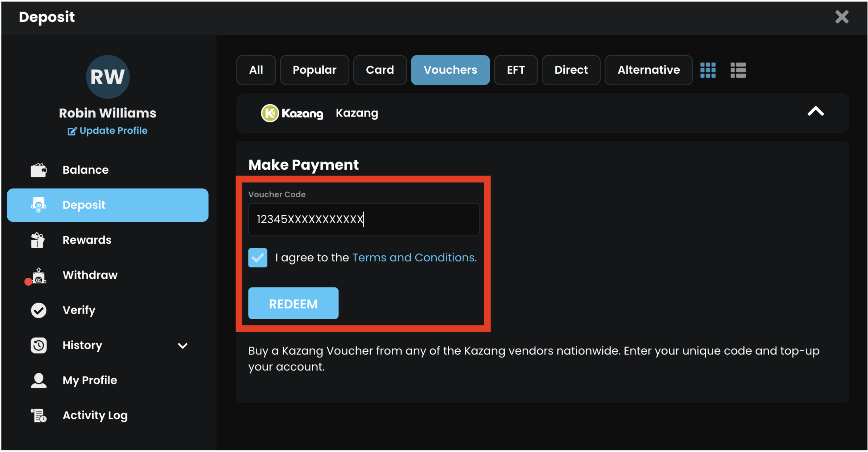Expand the History submenu arrow
This screenshot has width=868, height=452.
click(182, 346)
